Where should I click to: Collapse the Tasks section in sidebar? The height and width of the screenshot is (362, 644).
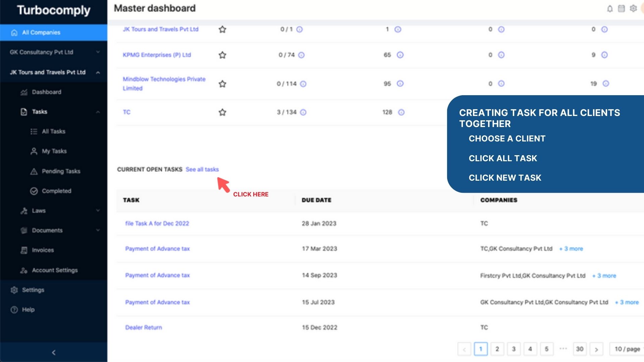[98, 112]
